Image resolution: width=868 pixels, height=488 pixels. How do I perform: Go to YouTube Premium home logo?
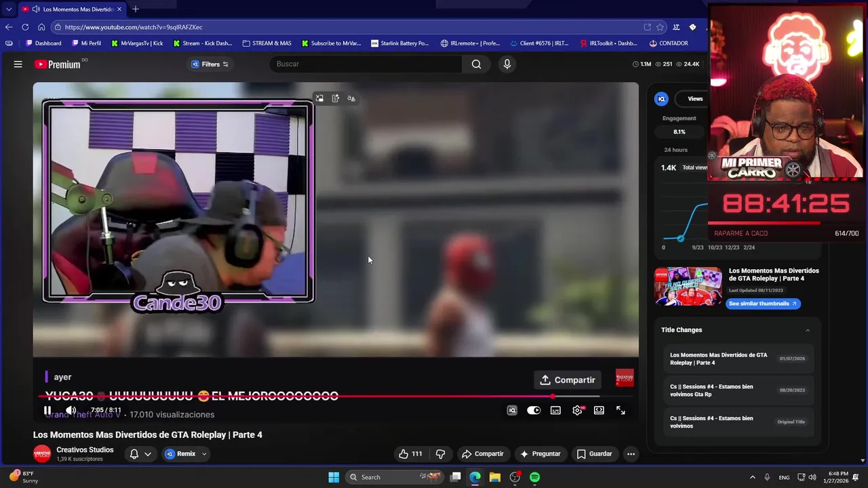coord(58,64)
